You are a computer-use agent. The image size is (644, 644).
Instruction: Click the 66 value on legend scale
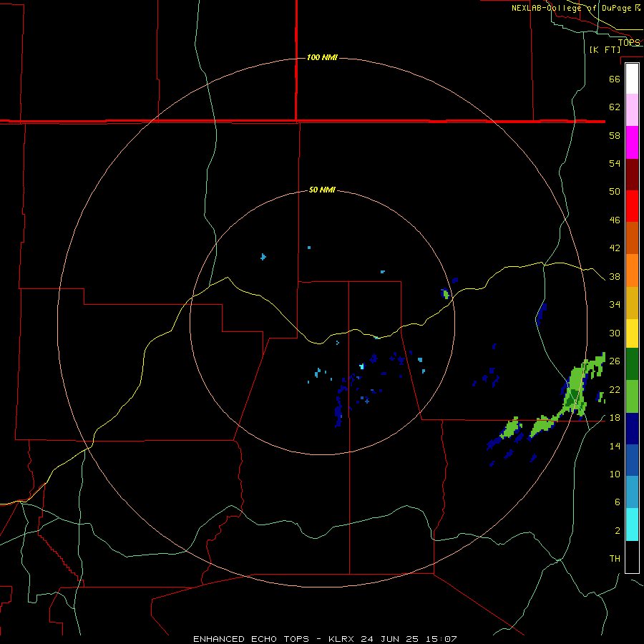[615, 79]
